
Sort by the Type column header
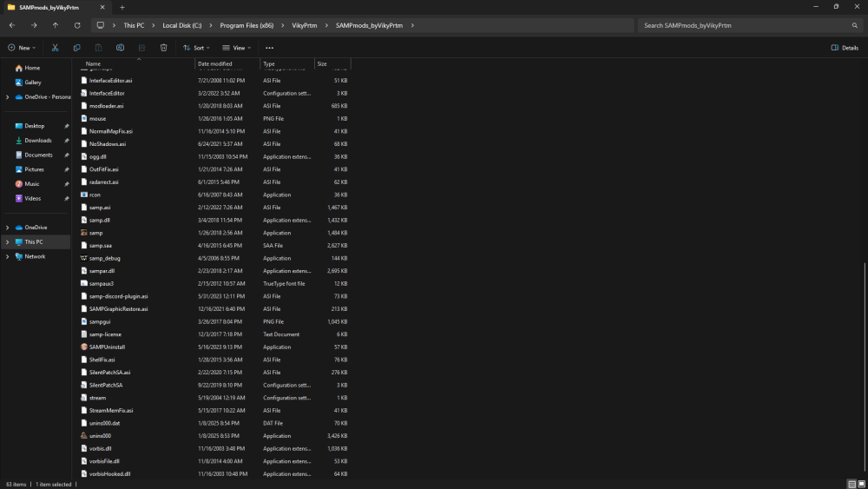(x=287, y=63)
